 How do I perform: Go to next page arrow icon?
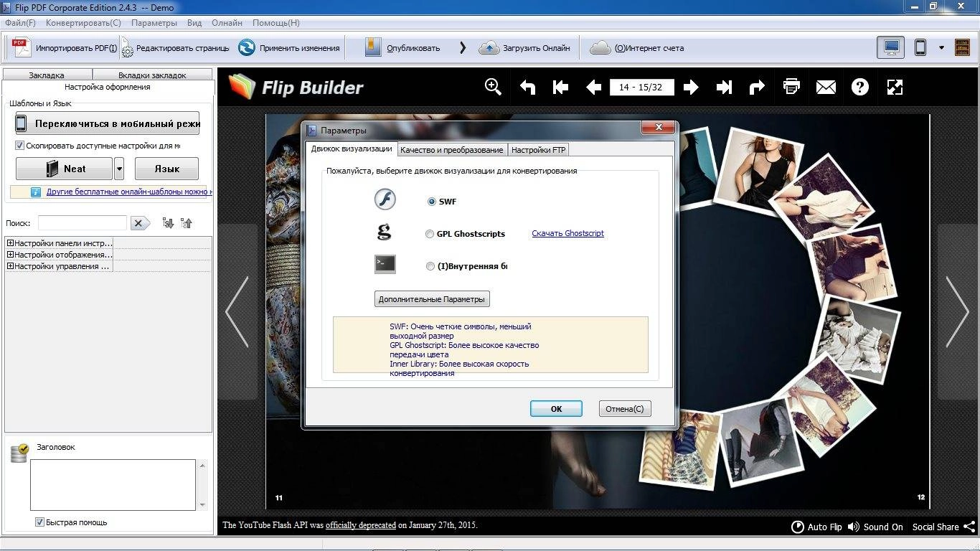[691, 88]
